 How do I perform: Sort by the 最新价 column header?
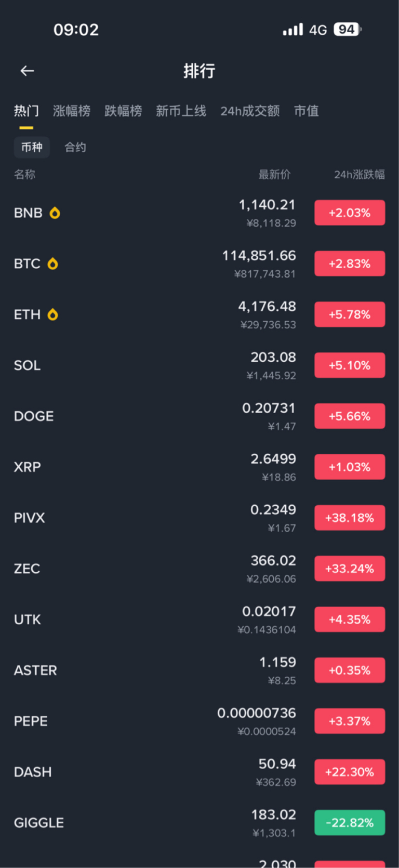click(x=274, y=175)
